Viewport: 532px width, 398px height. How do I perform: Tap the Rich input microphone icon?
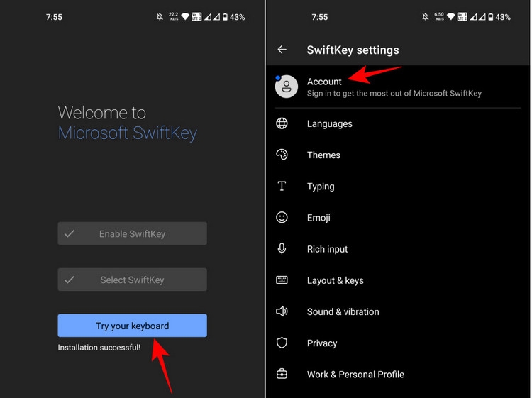(x=282, y=249)
